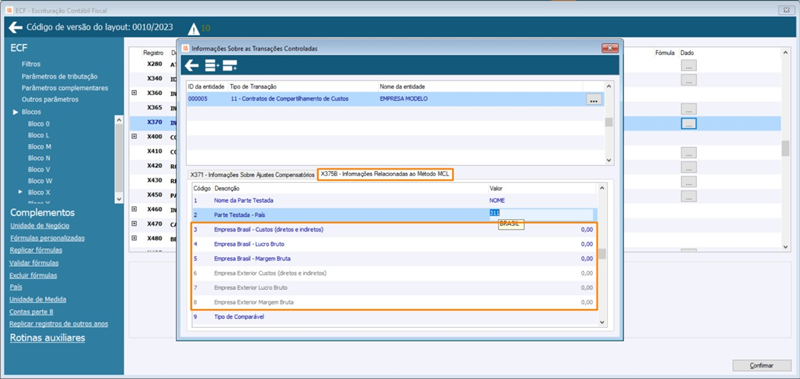800x379 pixels.
Task: Click the ellipsis button in X420 row
Action: click(x=689, y=167)
